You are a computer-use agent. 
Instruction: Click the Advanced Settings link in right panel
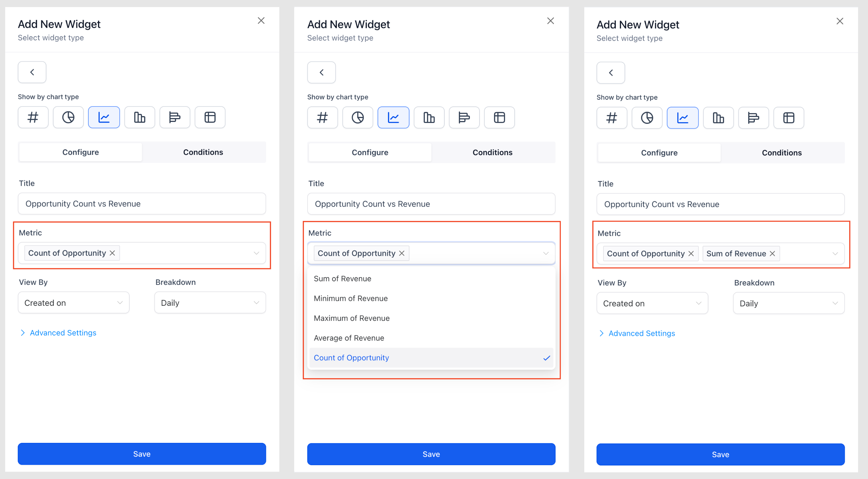641,334
